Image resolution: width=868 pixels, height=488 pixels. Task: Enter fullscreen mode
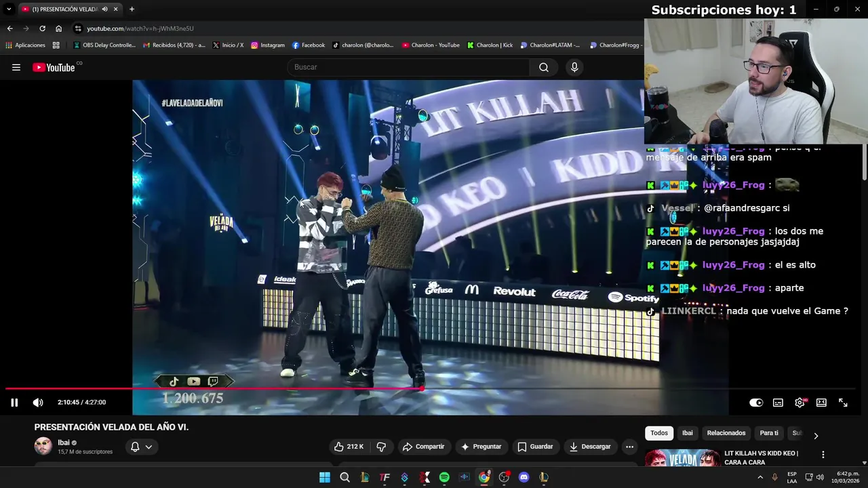[843, 403]
